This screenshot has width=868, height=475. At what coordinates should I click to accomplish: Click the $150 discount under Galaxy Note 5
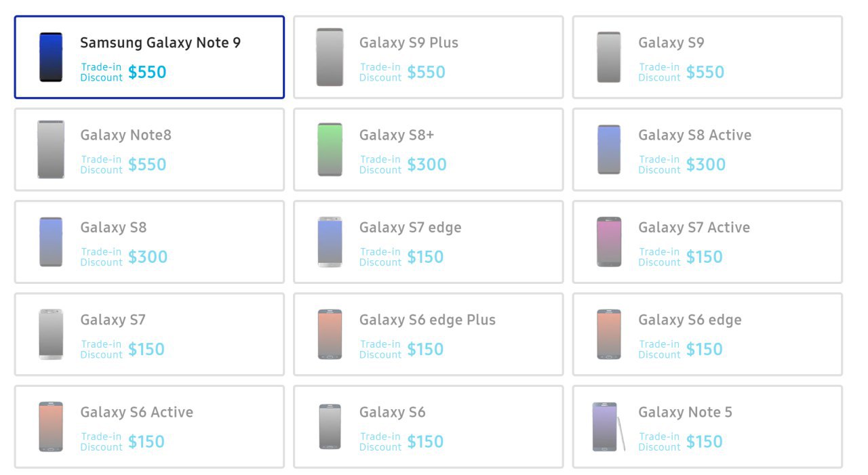coord(705,442)
